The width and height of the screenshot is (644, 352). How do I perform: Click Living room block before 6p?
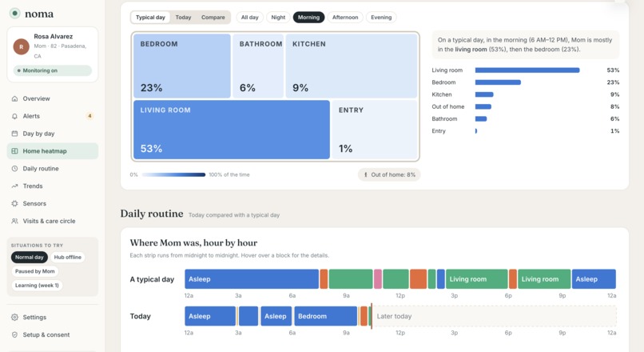coord(477,279)
